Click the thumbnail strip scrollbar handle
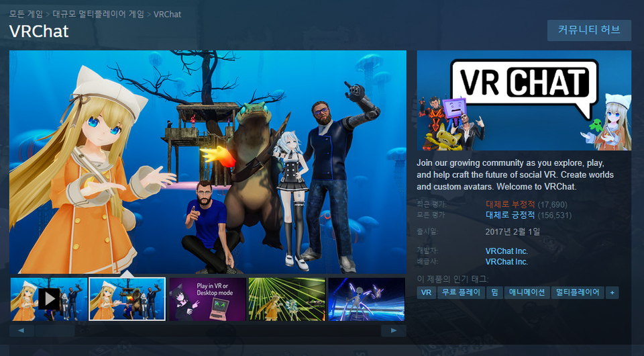The height and width of the screenshot is (356, 644). pos(55,330)
